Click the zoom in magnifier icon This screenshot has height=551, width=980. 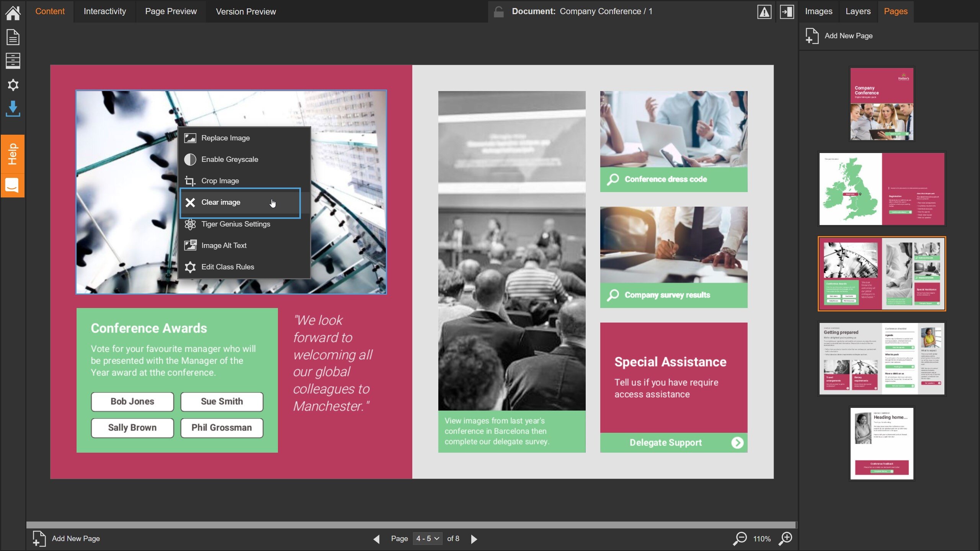[x=786, y=538]
